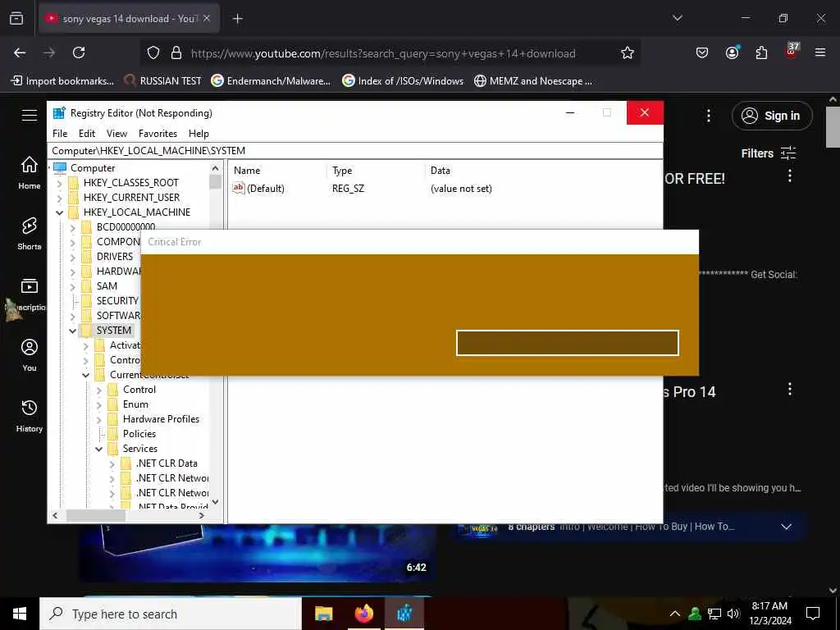Image resolution: width=840 pixels, height=630 pixels.
Task: Switch to Firefox in the taskbar
Action: tap(363, 614)
